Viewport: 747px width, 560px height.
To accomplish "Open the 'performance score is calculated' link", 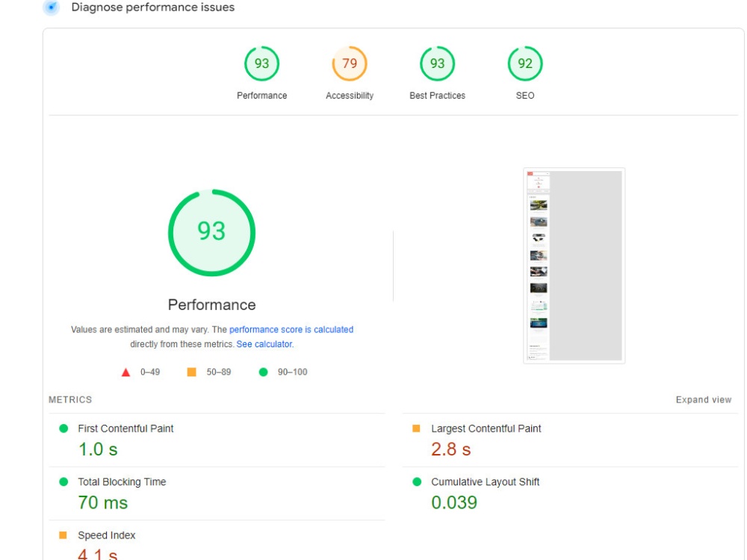I will (291, 329).
